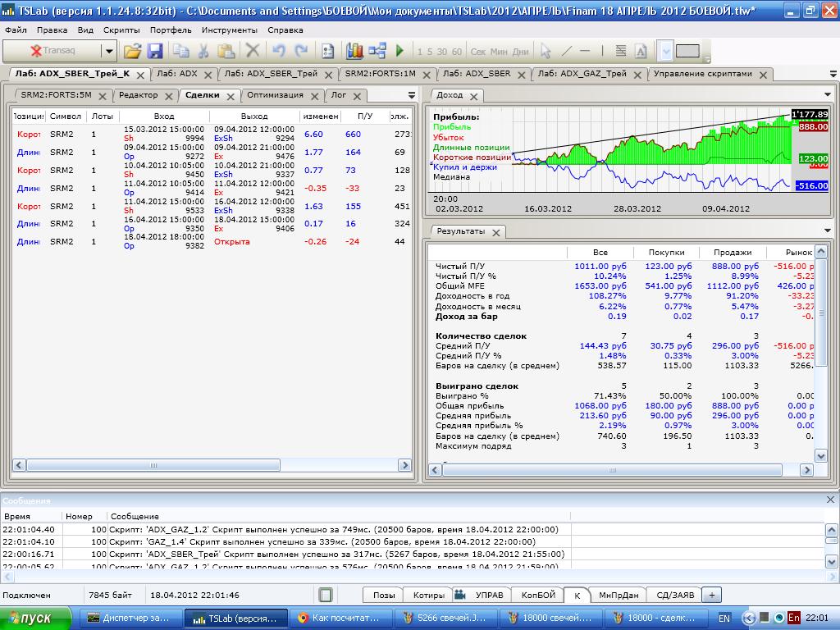This screenshot has height=630, width=840.
Task: Click the Delete X toolbar icon
Action: pos(253,52)
